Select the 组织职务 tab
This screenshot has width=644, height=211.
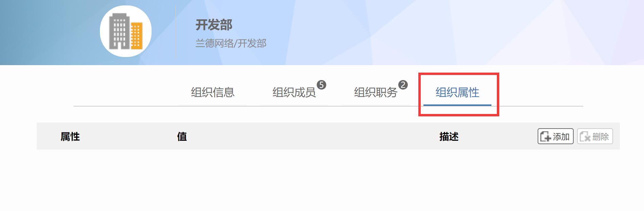point(376,92)
